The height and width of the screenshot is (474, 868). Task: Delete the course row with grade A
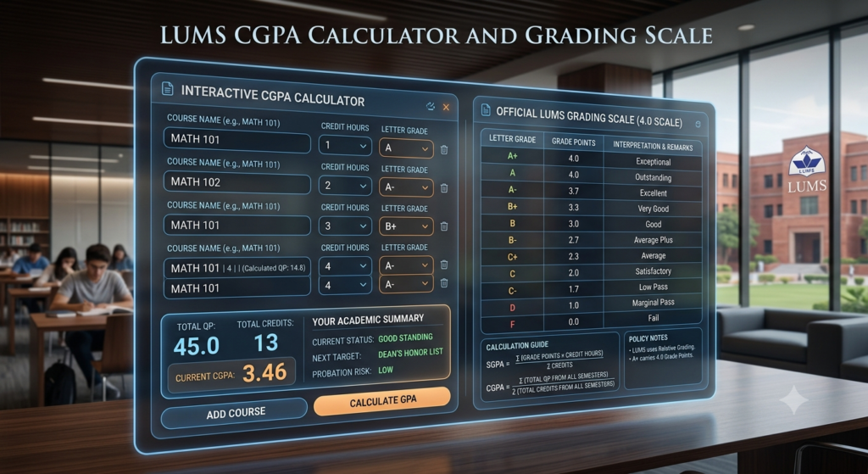(444, 149)
